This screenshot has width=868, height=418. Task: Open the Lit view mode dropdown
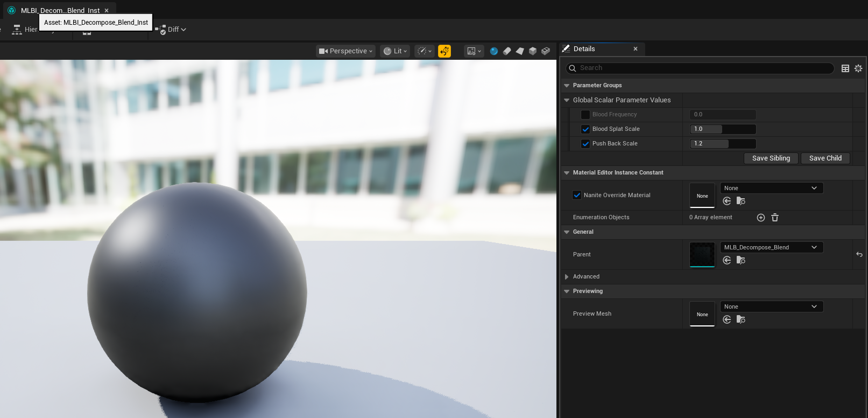(x=396, y=51)
